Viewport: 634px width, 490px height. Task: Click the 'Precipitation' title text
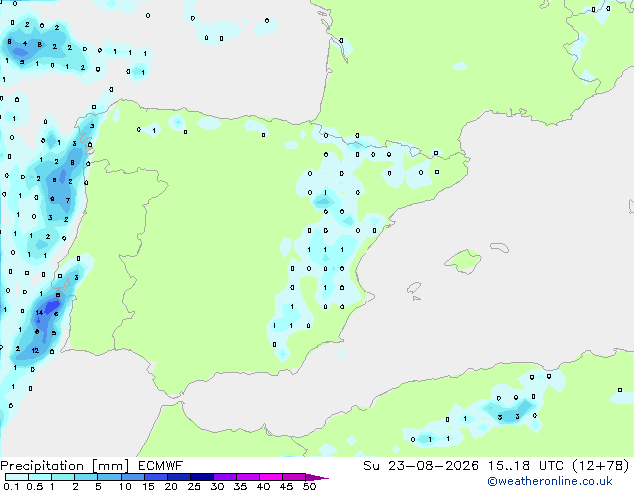point(42,466)
